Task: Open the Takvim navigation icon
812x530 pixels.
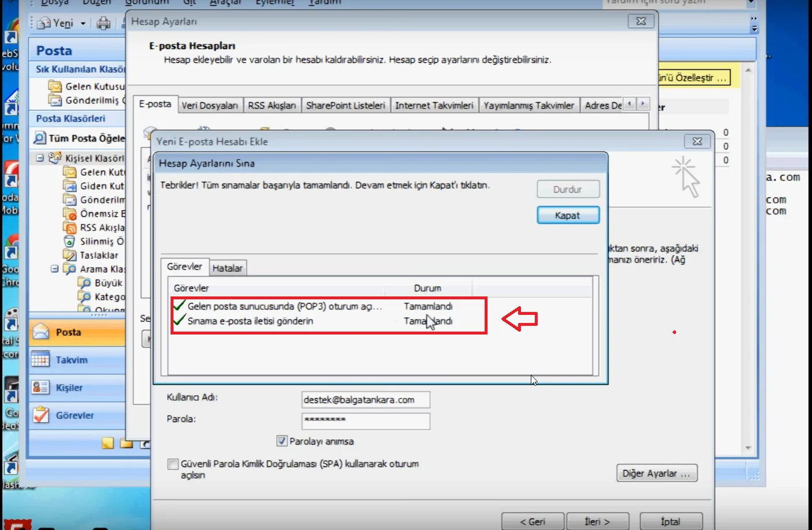Action: pos(40,360)
